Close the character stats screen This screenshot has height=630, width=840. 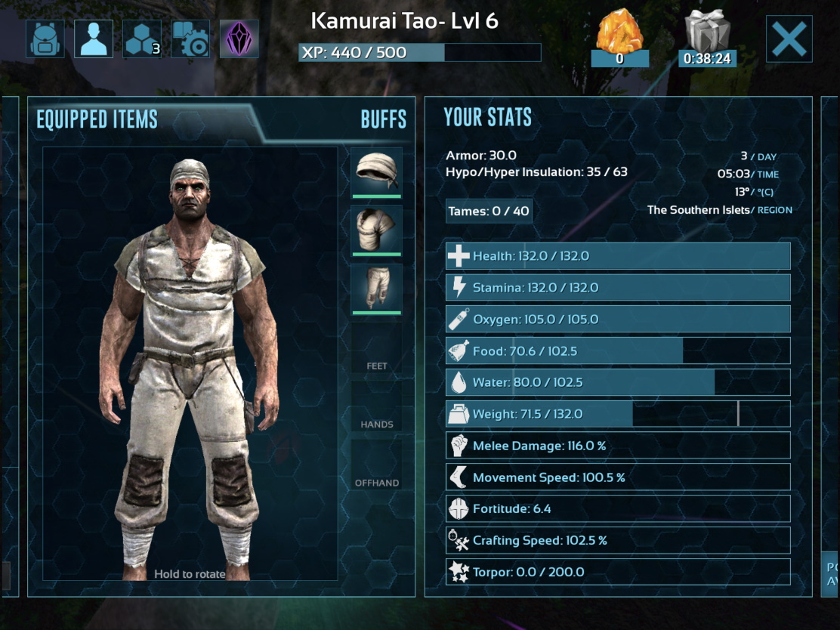(x=789, y=39)
